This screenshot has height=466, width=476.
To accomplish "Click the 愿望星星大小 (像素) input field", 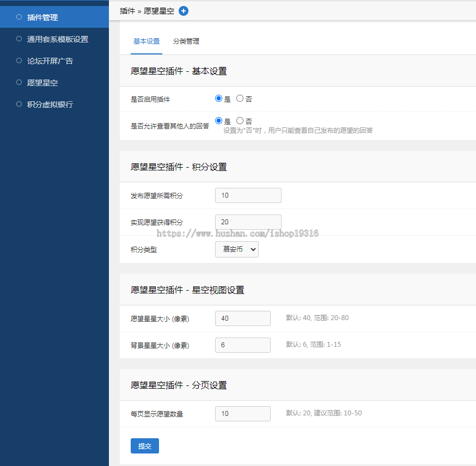I will 243,318.
